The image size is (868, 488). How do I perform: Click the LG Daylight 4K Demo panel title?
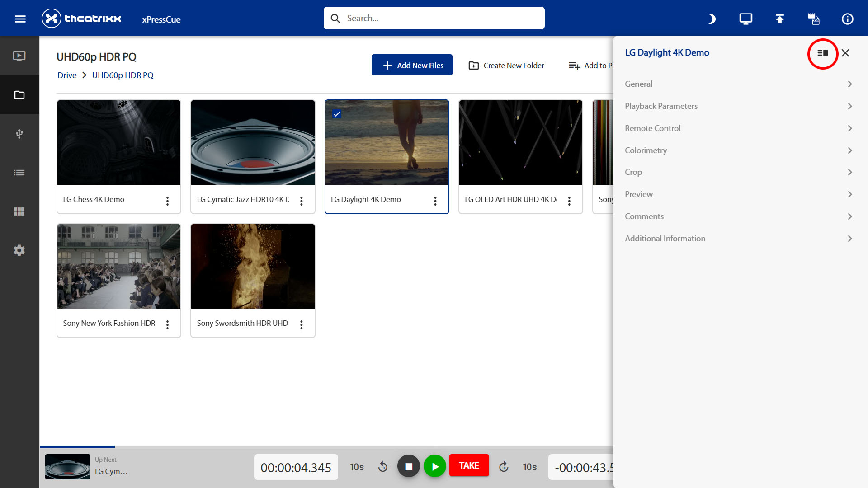pos(667,52)
